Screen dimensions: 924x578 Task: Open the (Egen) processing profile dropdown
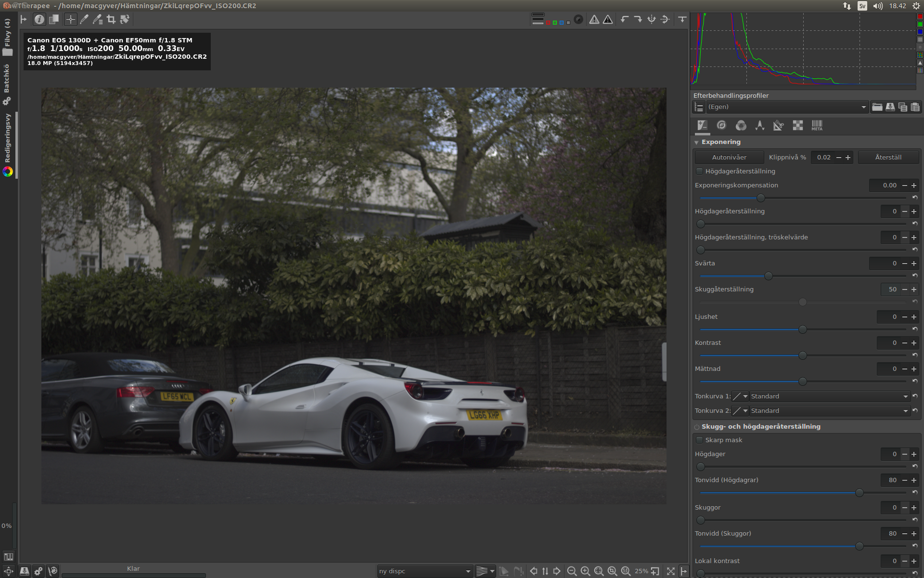coord(785,107)
